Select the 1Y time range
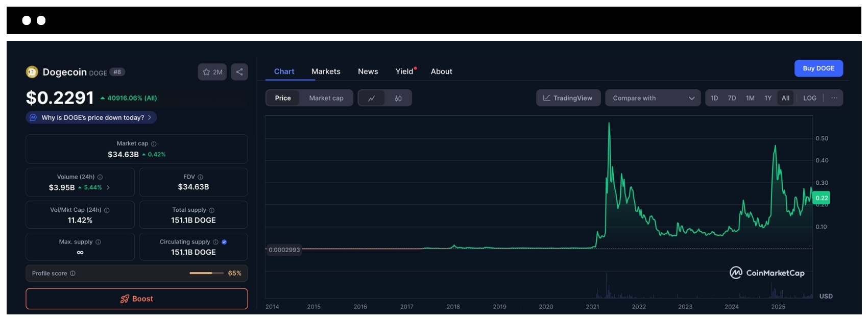The height and width of the screenshot is (319, 868). [768, 98]
